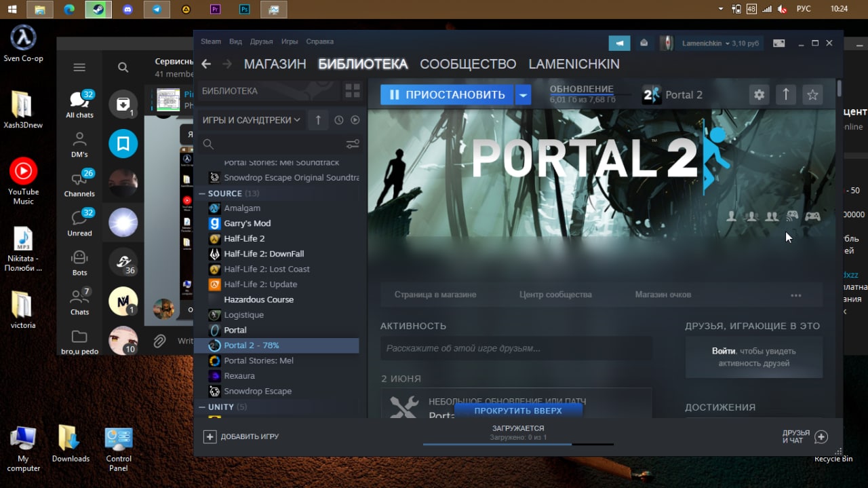Viewport: 868px width, 488px height.
Task: Click the download progress bar at bottom
Action: pos(518,444)
